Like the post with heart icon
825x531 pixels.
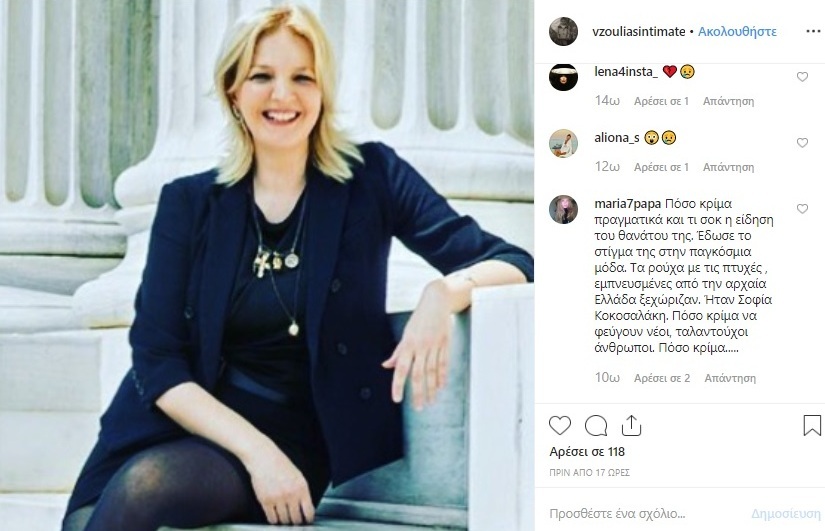(560, 425)
